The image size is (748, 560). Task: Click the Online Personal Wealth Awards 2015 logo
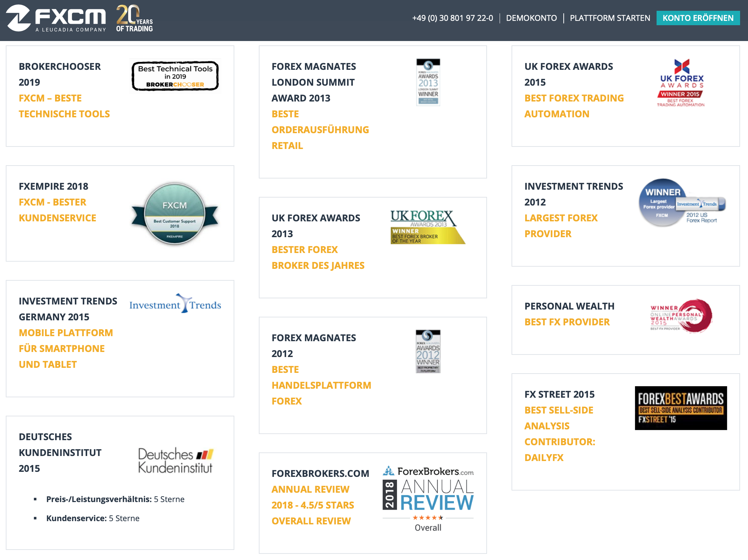(x=681, y=316)
